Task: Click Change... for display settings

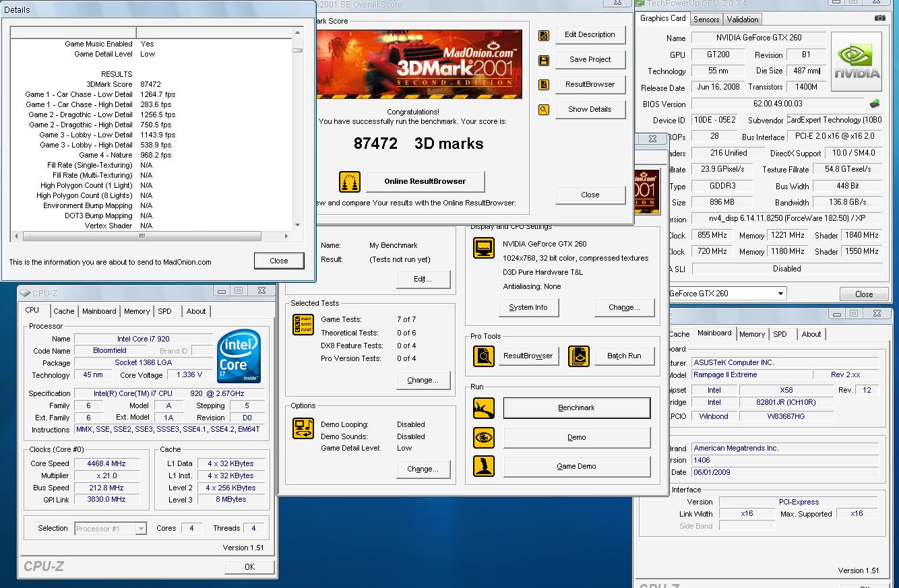Action: tap(624, 308)
